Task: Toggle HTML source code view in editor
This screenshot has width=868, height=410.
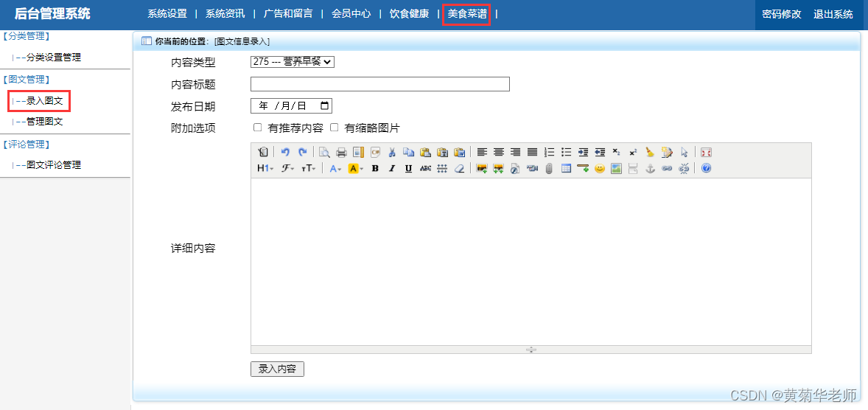Action: 263,152
